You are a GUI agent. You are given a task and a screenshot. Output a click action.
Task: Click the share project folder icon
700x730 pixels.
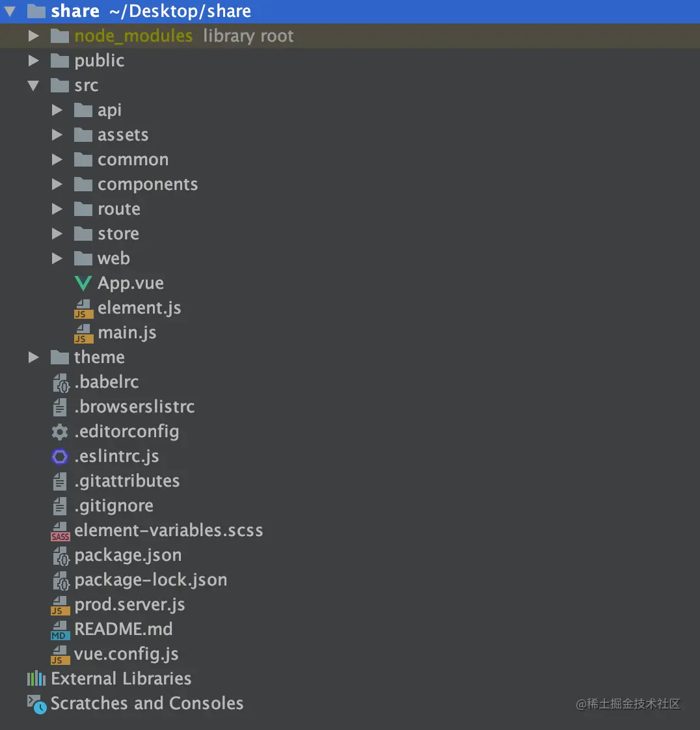(x=36, y=11)
